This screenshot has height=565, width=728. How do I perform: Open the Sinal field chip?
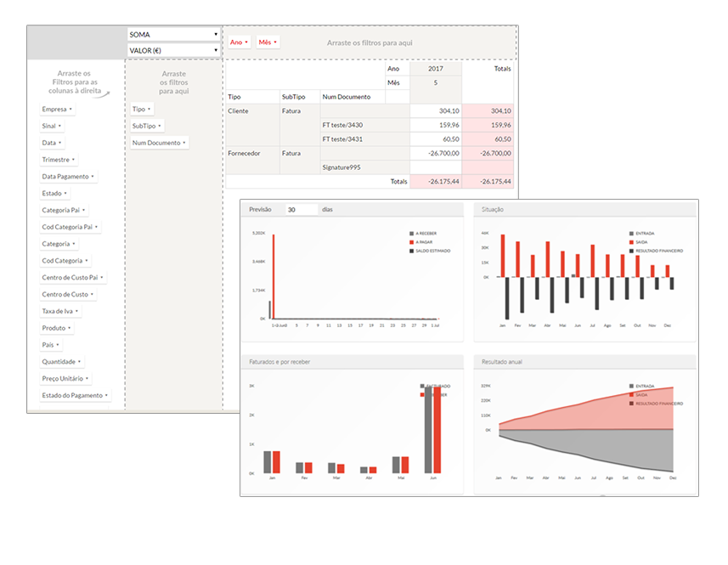point(52,126)
